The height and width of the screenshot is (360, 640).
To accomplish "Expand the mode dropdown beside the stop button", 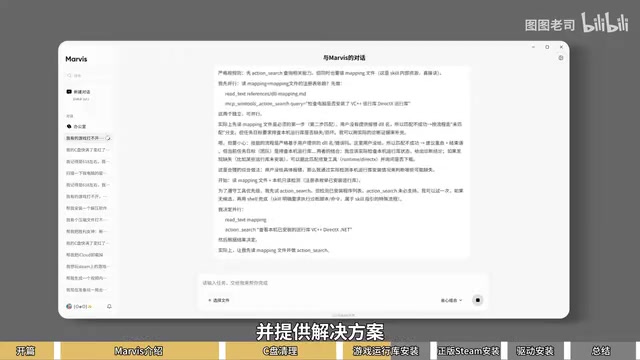I will coord(451,300).
